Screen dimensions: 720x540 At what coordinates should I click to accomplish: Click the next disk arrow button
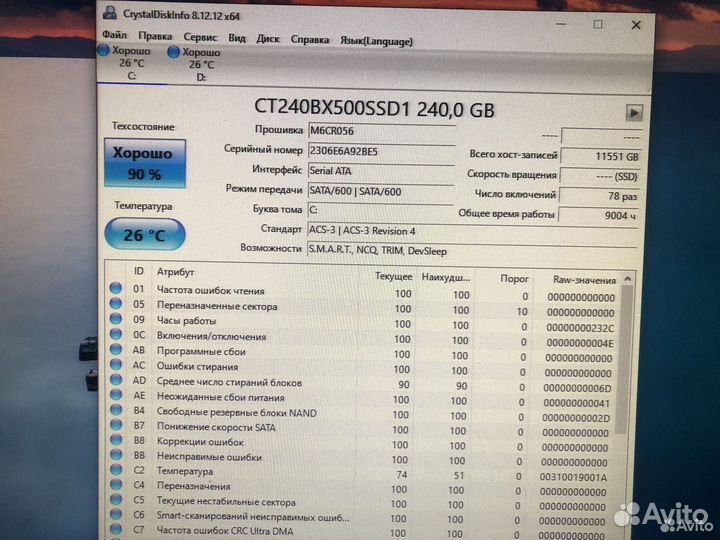(634, 112)
